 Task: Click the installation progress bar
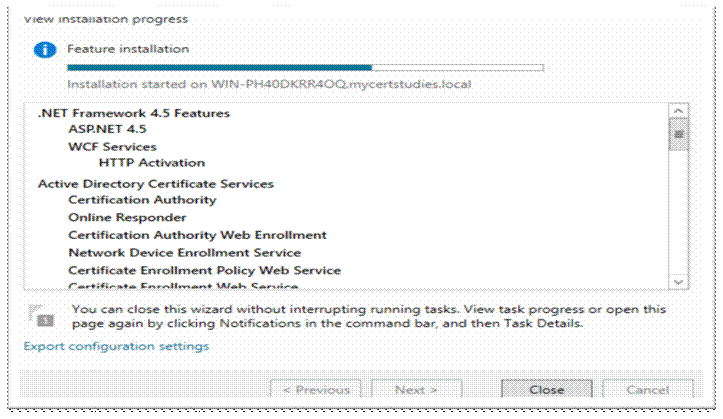click(x=305, y=68)
